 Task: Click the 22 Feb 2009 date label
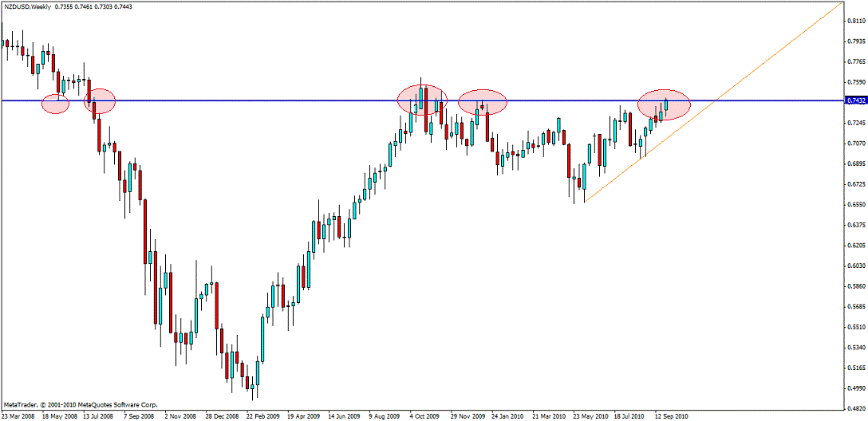(x=264, y=415)
